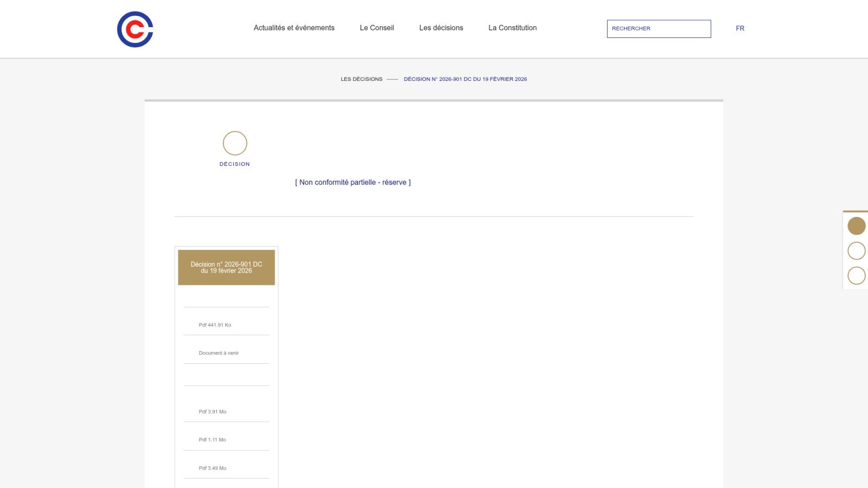Image resolution: width=868 pixels, height=488 pixels.
Task: Select the filled gold circle in side panel
Action: (x=857, y=226)
